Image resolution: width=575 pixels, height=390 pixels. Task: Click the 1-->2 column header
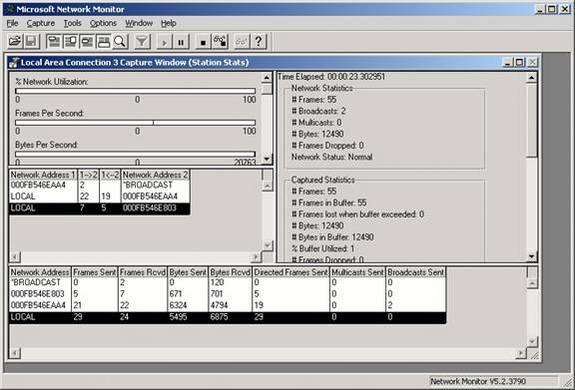[88, 175]
